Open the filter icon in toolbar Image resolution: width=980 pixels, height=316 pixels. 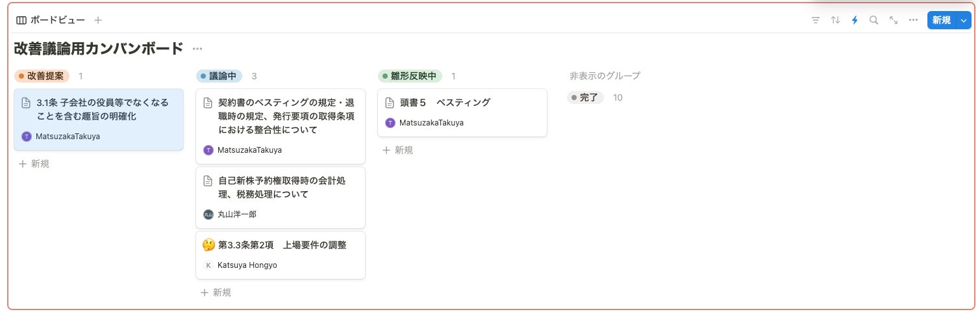[x=816, y=20]
